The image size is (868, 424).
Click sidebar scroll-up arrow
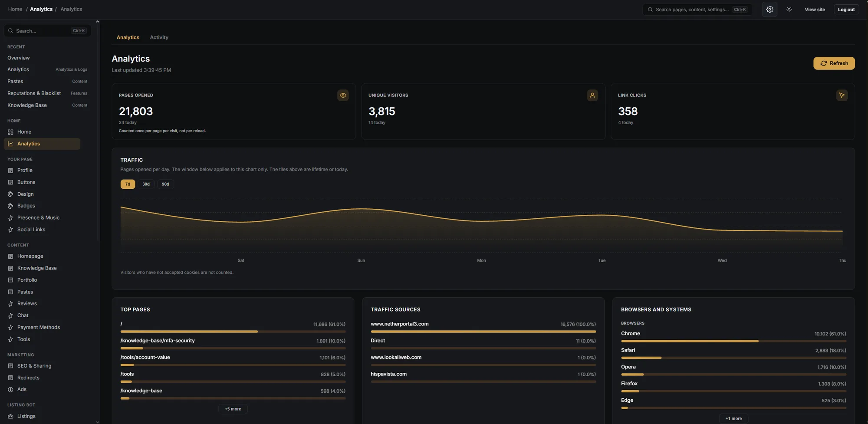pos(97,22)
